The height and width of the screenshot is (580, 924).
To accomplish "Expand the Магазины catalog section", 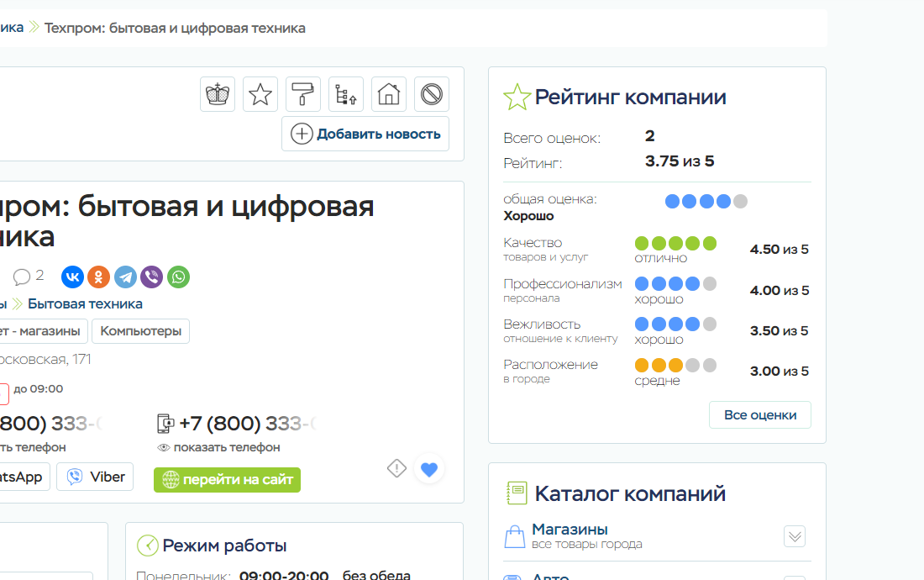I will (x=795, y=536).
